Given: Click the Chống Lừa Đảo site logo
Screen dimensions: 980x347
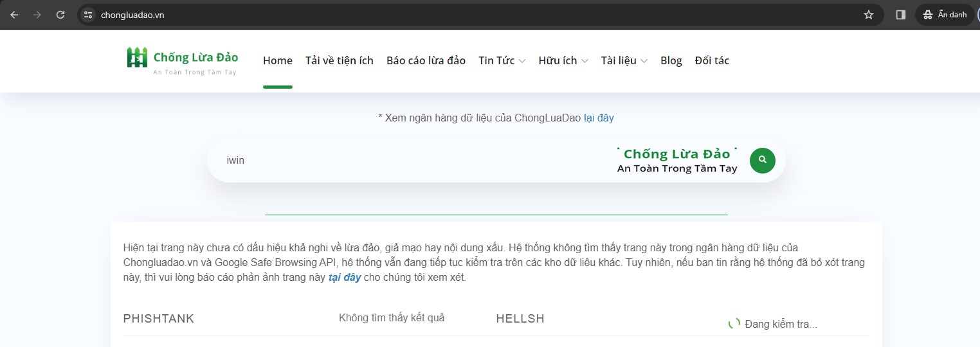Looking at the screenshot, I should click(x=182, y=60).
